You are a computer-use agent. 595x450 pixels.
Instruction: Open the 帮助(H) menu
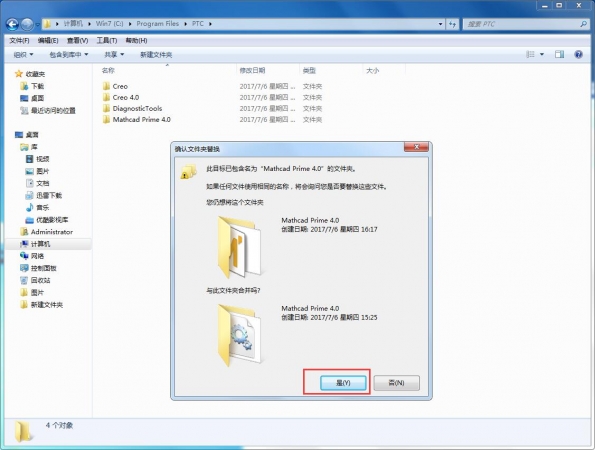coord(136,40)
